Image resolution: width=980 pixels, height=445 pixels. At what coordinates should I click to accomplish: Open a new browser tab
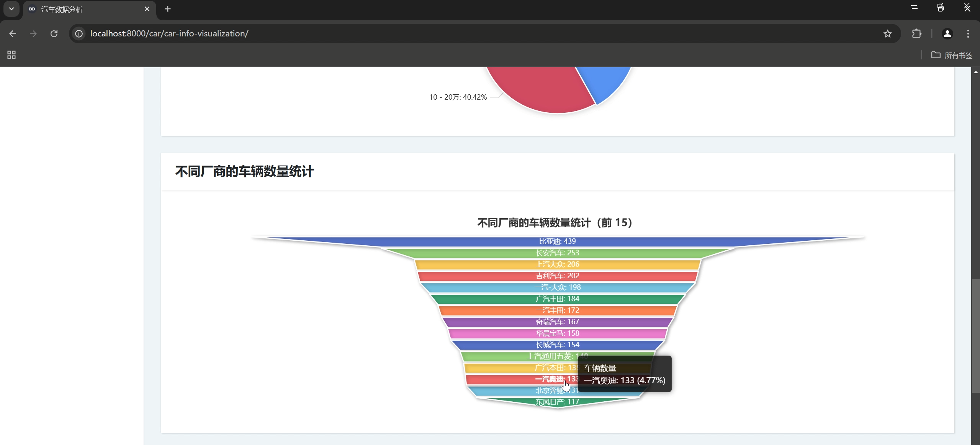pyautogui.click(x=168, y=9)
